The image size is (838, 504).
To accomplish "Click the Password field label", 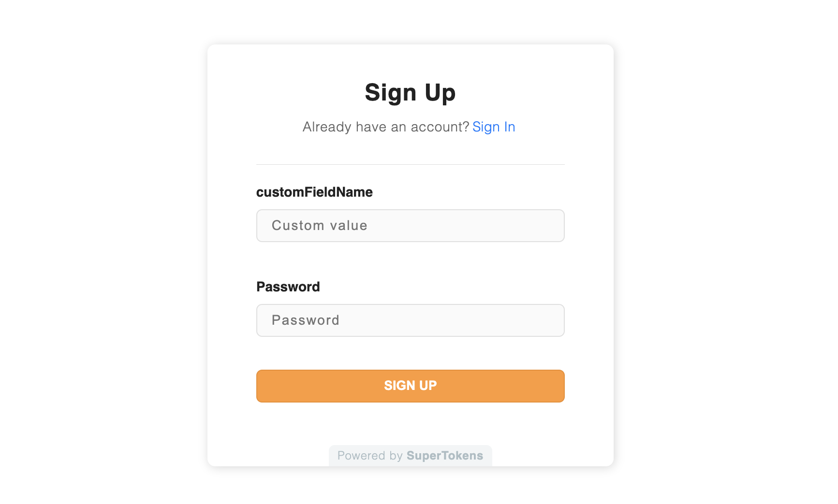I will tap(288, 287).
